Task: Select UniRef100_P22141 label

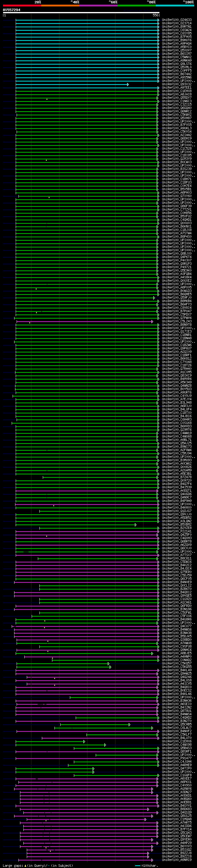Action: point(177,531)
